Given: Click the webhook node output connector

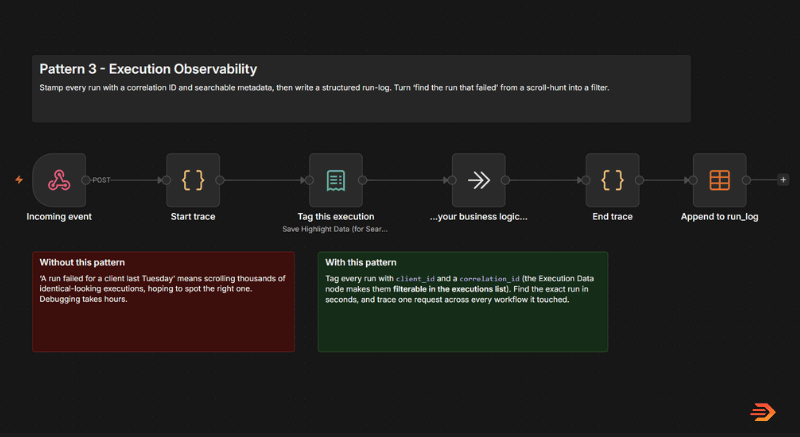Looking at the screenshot, I should pos(86,180).
